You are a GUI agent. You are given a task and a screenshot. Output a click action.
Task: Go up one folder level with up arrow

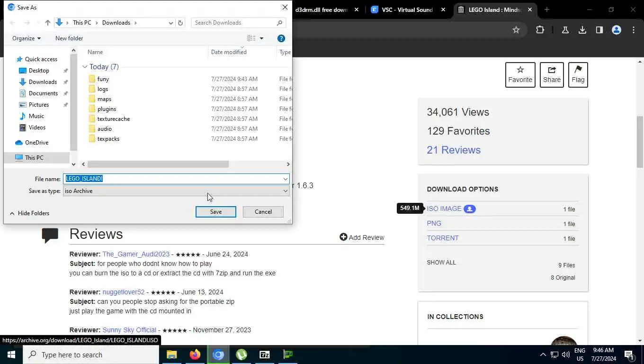click(47, 23)
